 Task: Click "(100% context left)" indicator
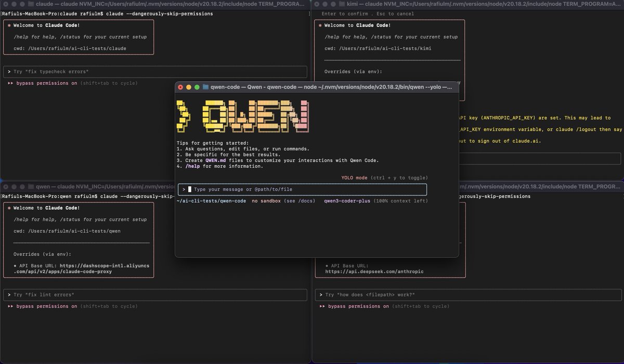click(401, 201)
